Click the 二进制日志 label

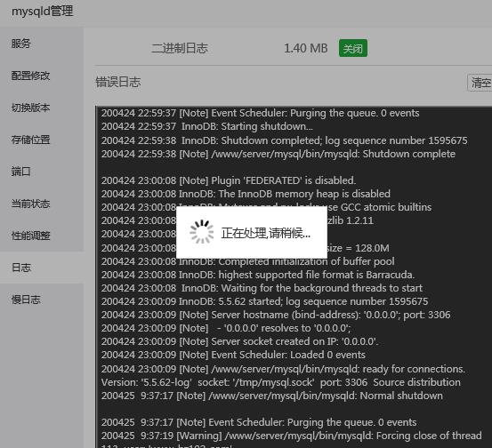click(x=180, y=48)
